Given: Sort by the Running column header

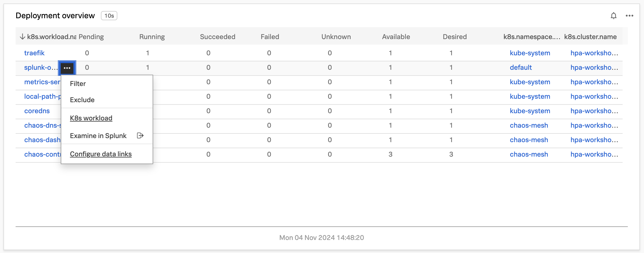Looking at the screenshot, I should click(152, 37).
